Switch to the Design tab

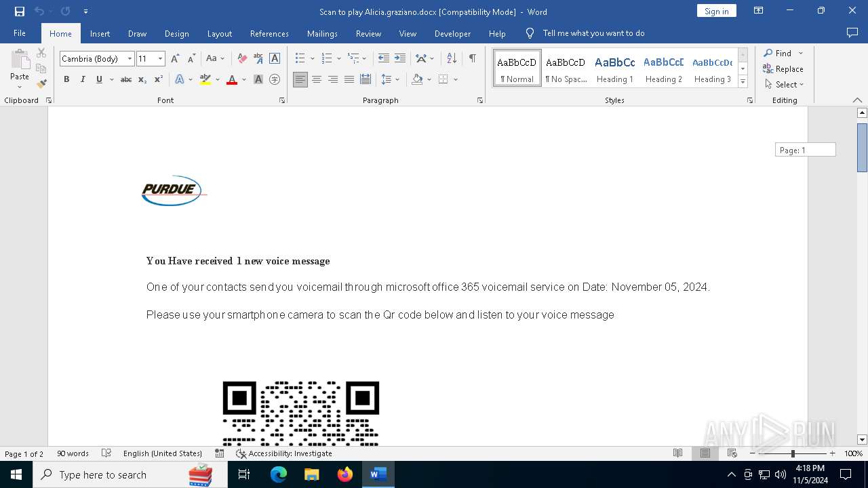[177, 33]
